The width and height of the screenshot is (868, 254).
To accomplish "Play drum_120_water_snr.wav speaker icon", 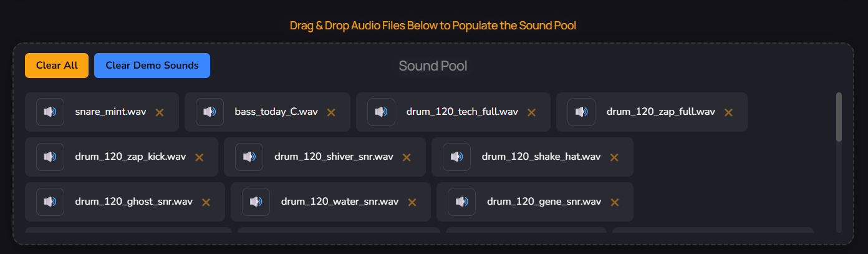I will [x=256, y=202].
